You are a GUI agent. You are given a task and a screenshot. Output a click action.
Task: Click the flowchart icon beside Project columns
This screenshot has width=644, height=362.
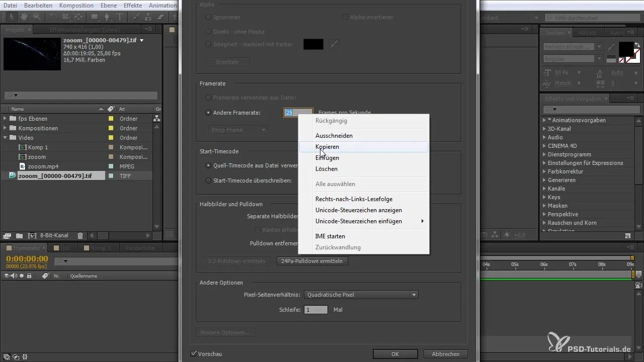tap(157, 119)
